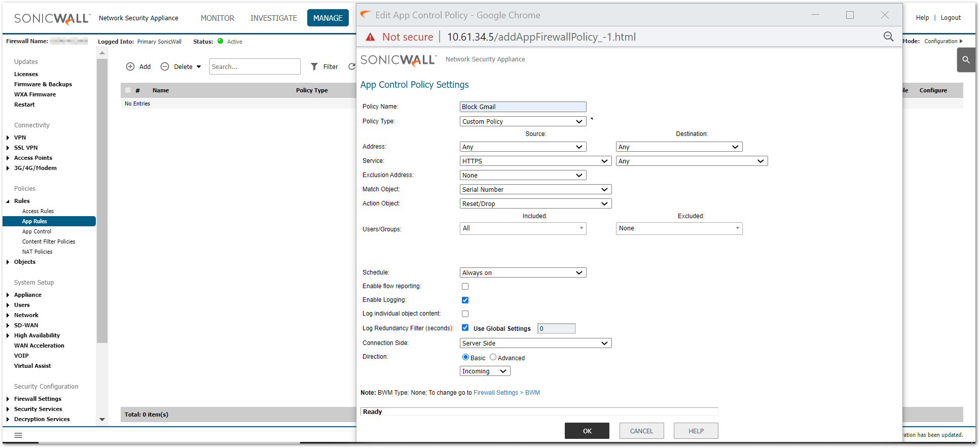The image size is (980, 448).
Task: Click the CANCEL button
Action: [641, 431]
